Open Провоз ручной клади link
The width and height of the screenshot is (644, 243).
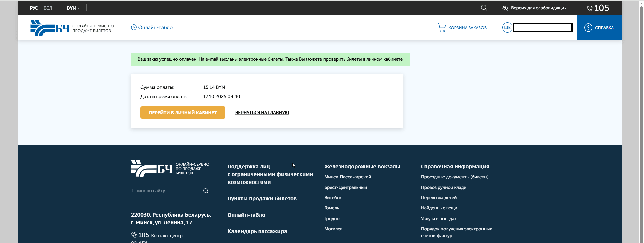444,187
